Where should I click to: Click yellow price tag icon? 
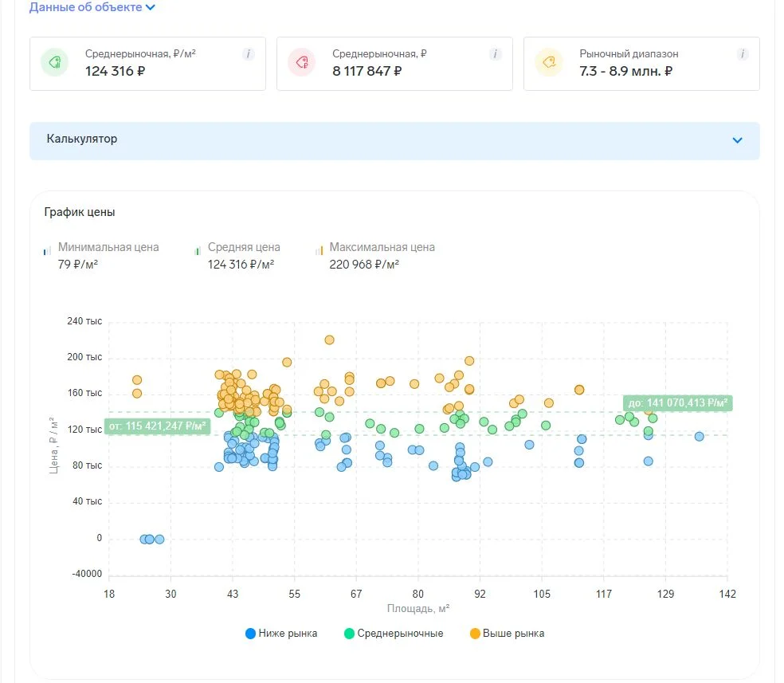[549, 62]
